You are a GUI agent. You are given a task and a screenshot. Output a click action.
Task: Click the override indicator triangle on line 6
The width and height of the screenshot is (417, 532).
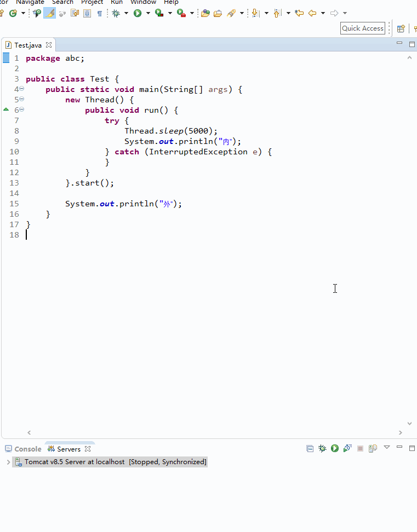(x=6, y=109)
